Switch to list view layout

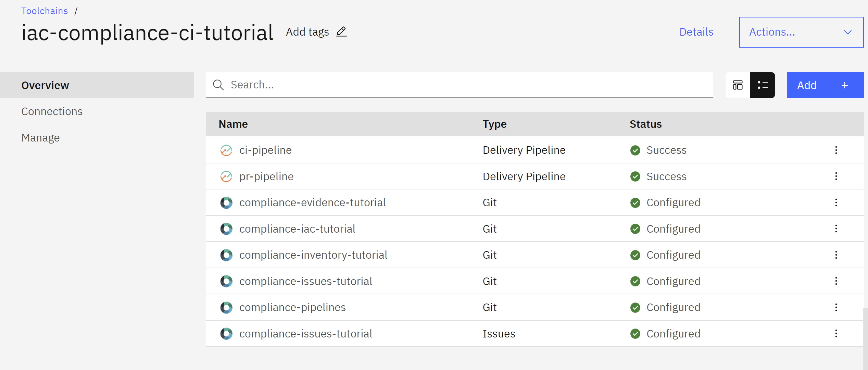click(x=763, y=85)
